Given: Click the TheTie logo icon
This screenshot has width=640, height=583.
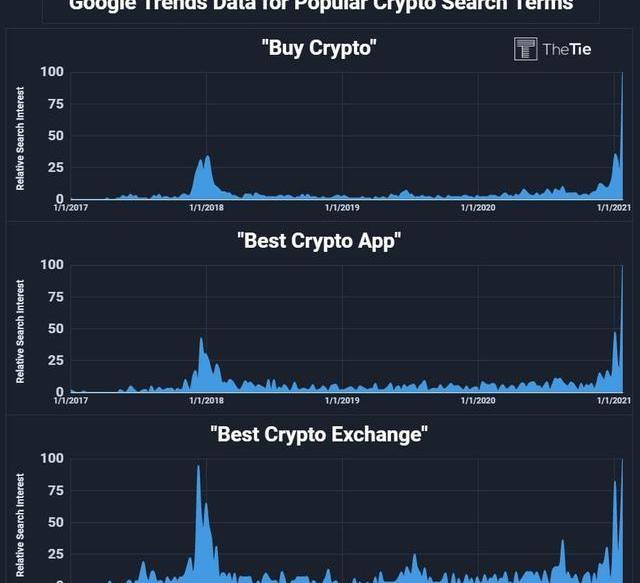Looking at the screenshot, I should (526, 48).
